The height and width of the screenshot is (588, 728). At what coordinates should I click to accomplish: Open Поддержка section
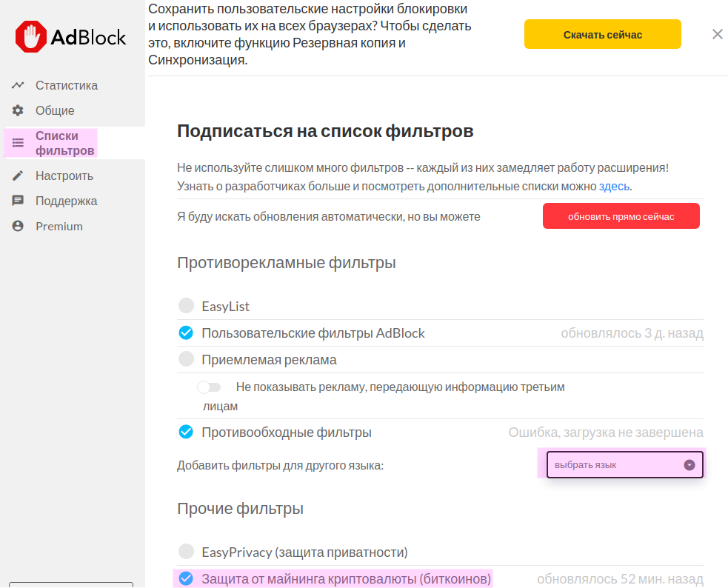(x=67, y=201)
